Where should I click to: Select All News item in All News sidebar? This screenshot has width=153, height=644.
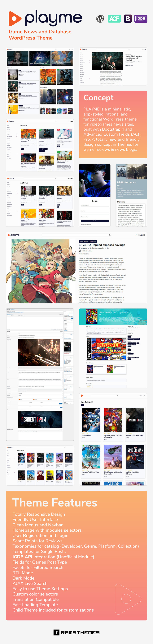click(x=9, y=200)
